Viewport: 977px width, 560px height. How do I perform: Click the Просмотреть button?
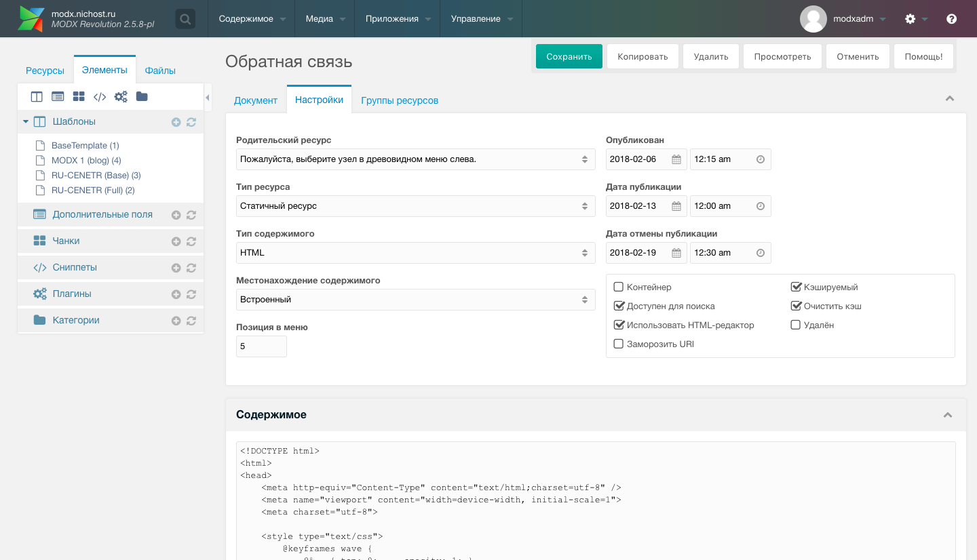pos(782,57)
